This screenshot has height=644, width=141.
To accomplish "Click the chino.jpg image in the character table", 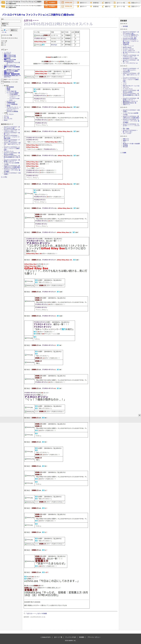I will coord(38,45).
